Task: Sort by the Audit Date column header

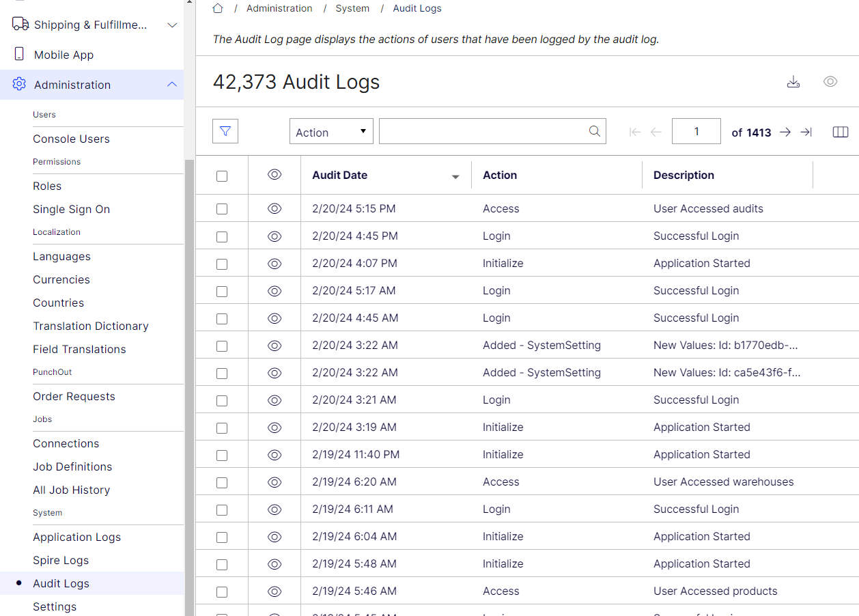Action: pos(339,175)
